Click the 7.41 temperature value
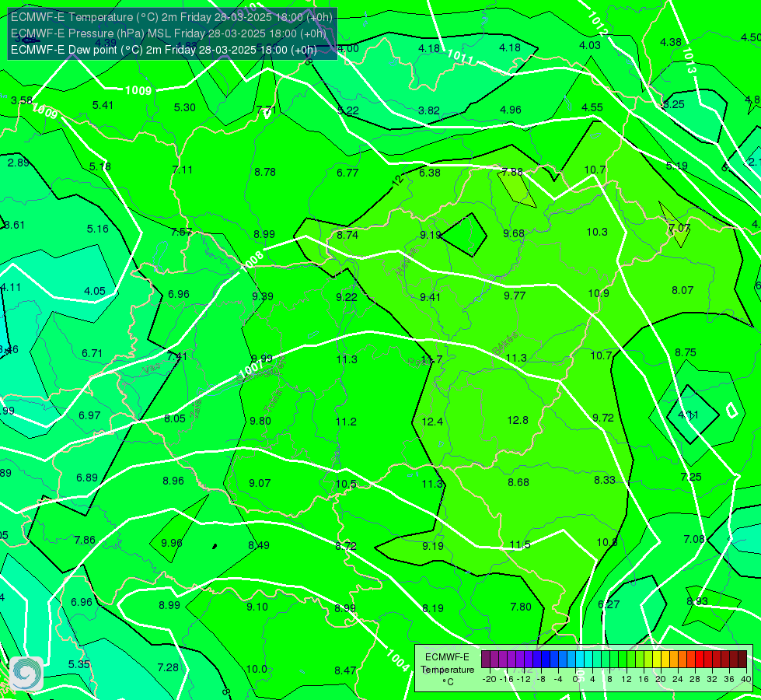The height and width of the screenshot is (700, 761). [177, 356]
